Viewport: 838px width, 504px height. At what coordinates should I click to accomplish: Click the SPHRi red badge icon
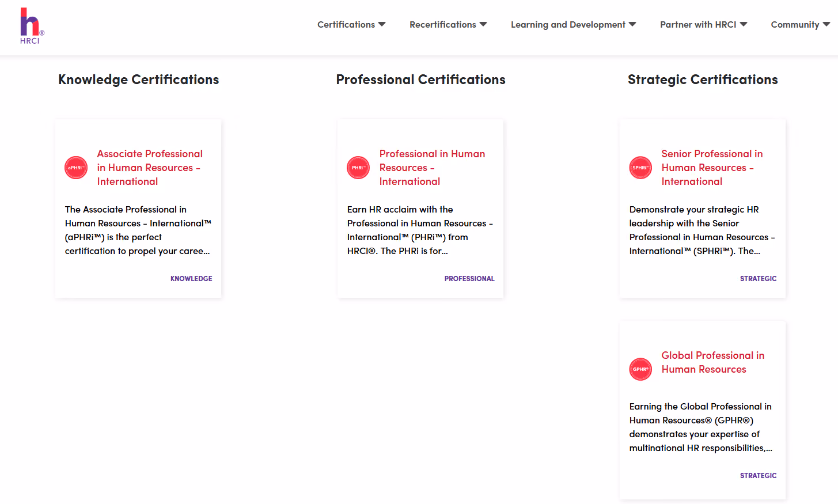(640, 168)
